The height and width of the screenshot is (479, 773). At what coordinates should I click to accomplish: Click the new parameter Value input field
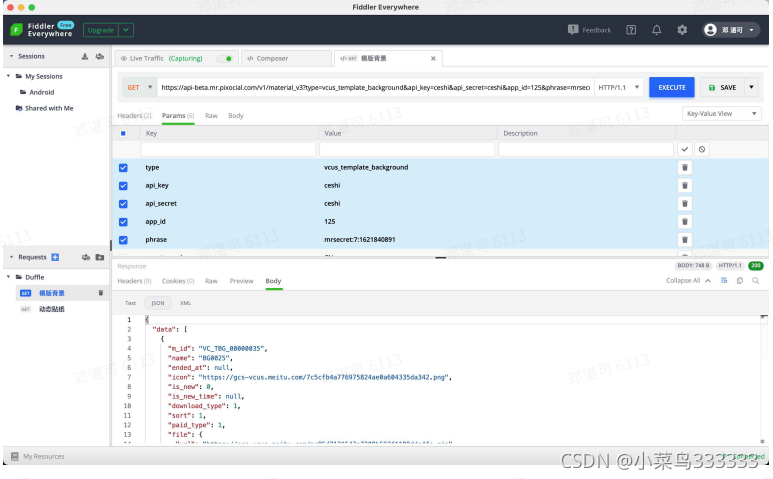[x=407, y=149]
